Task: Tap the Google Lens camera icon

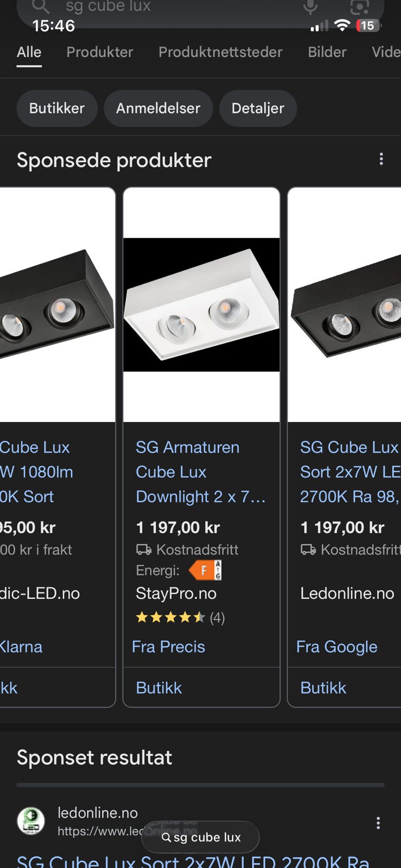Action: click(359, 7)
